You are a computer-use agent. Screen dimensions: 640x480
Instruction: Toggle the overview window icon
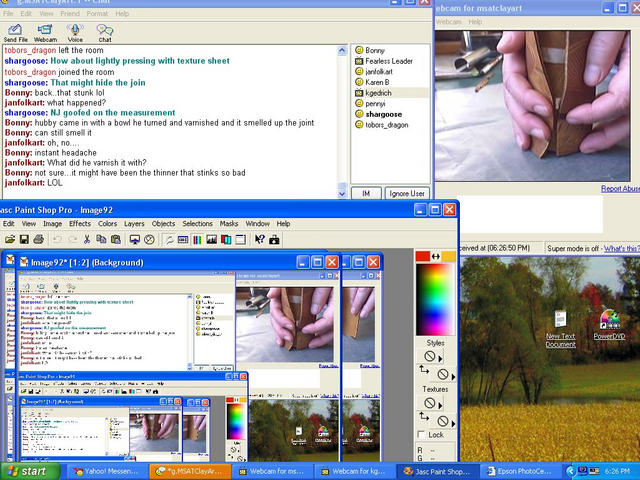click(240, 240)
